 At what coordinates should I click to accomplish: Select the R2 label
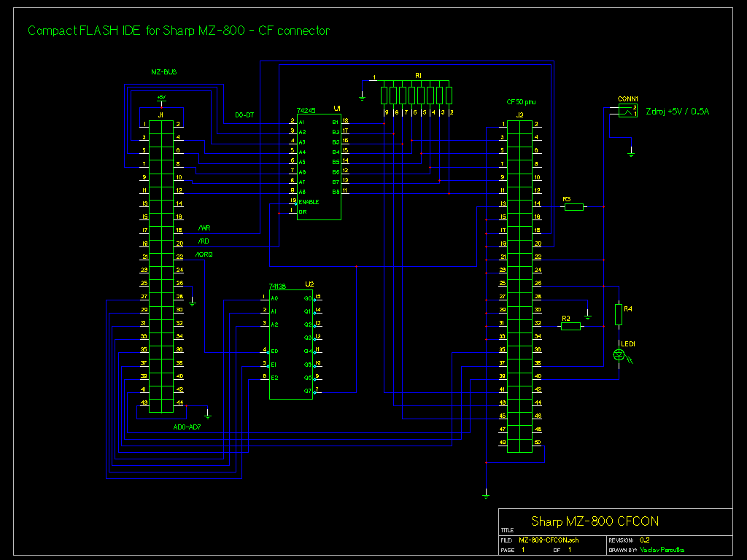point(566,319)
